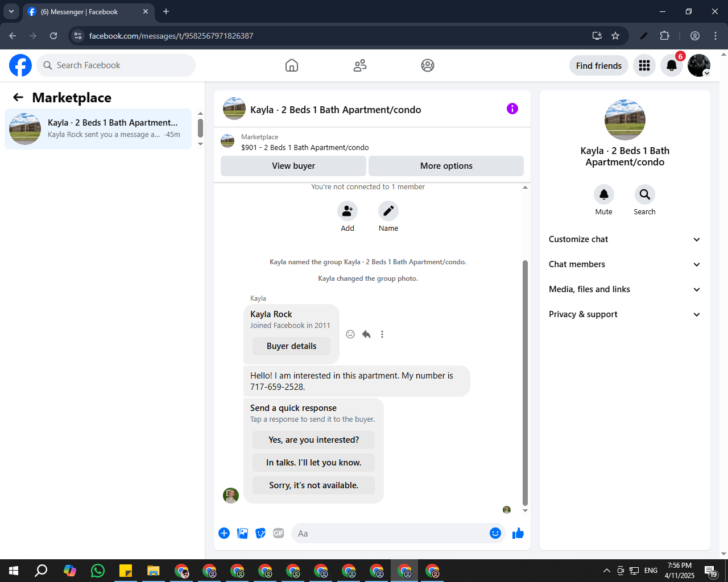Viewport: 728px width, 582px height.
Task: Focus the Search Facebook field
Action: point(116,65)
